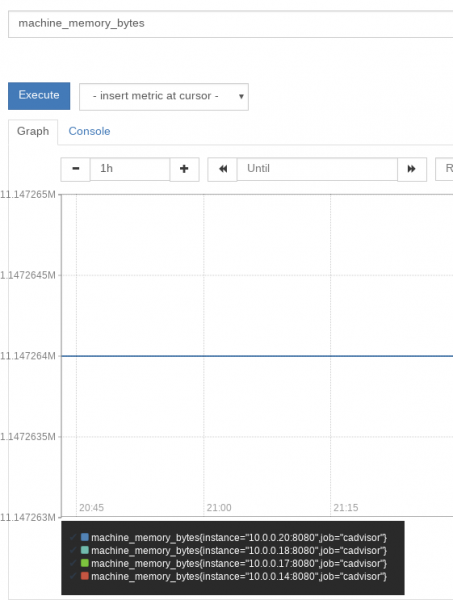
Task: Toggle checkmark for instance 10.0.0.18:8080 series
Action: tap(73, 551)
